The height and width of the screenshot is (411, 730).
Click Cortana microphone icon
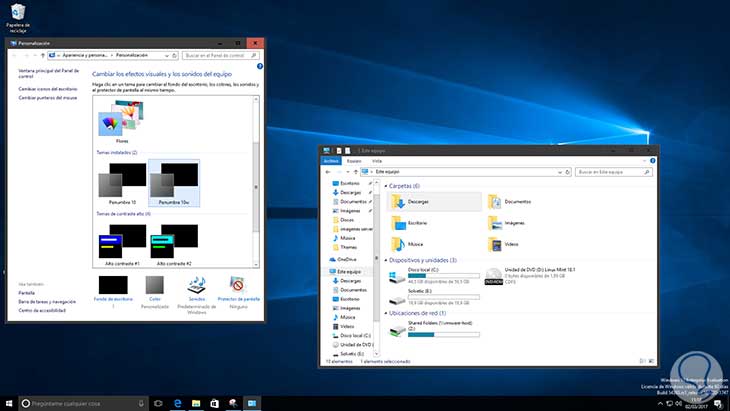tap(141, 403)
